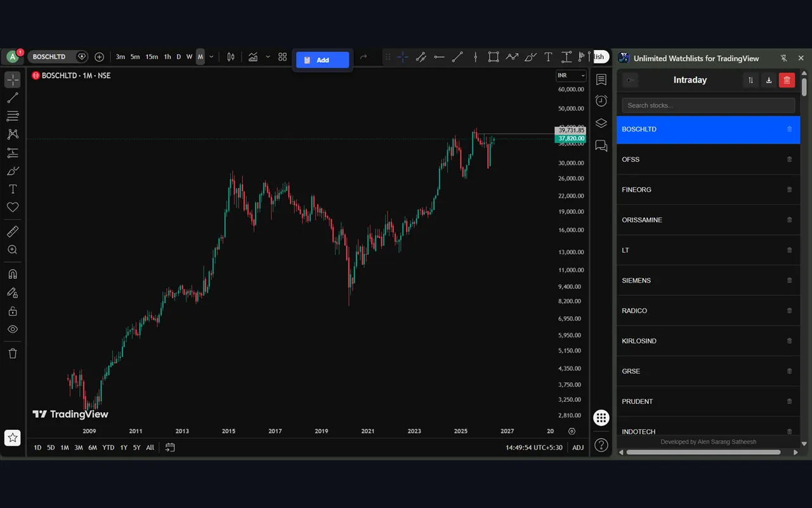Screen dimensions: 812x508
Task: Open the Fibonacci retracement tools
Action: click(x=13, y=116)
